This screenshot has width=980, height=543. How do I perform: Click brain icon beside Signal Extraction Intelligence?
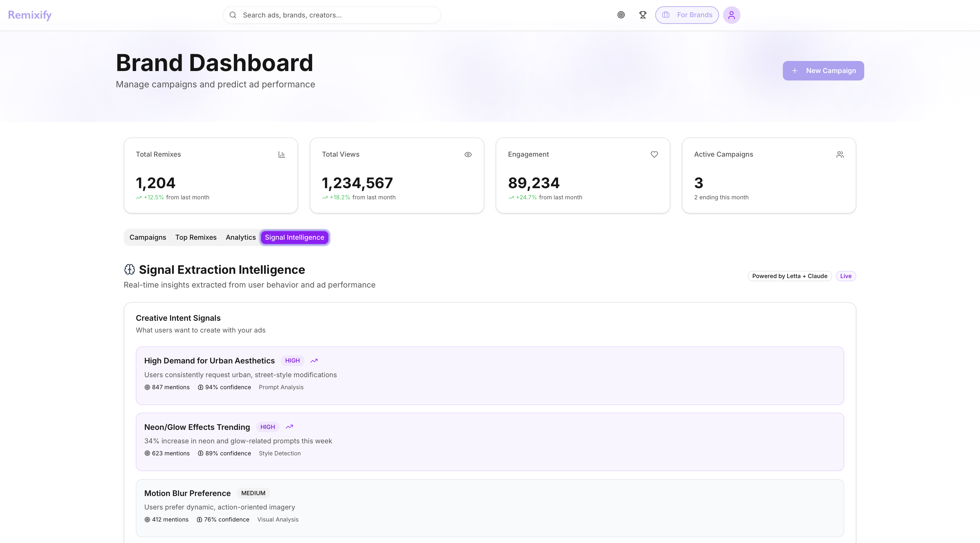[129, 269]
